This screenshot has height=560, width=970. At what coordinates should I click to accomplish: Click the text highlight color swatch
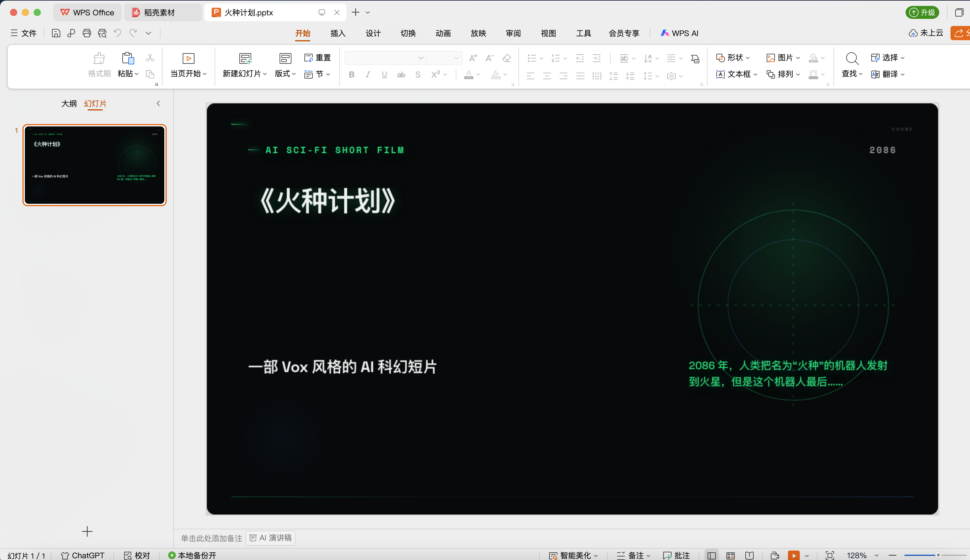coord(496,75)
